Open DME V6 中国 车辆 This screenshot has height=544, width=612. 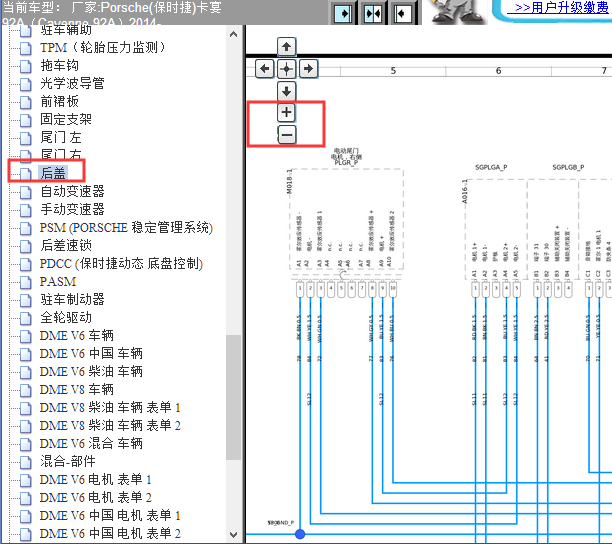91,353
